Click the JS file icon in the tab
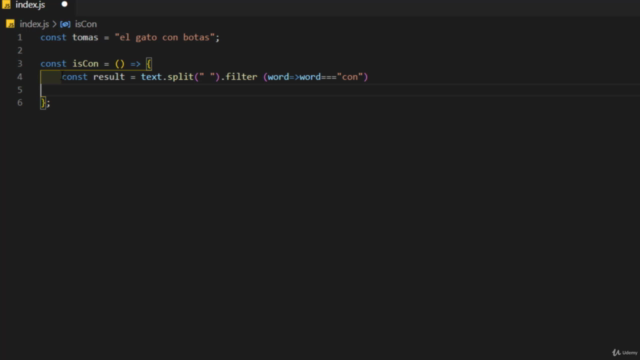The width and height of the screenshot is (640, 360). [x=6, y=5]
